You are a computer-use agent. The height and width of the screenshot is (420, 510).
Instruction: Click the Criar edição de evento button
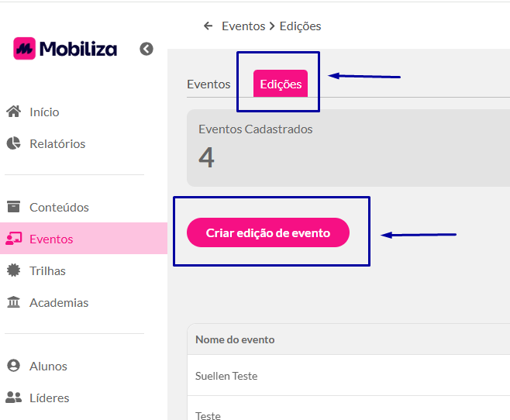tap(268, 232)
